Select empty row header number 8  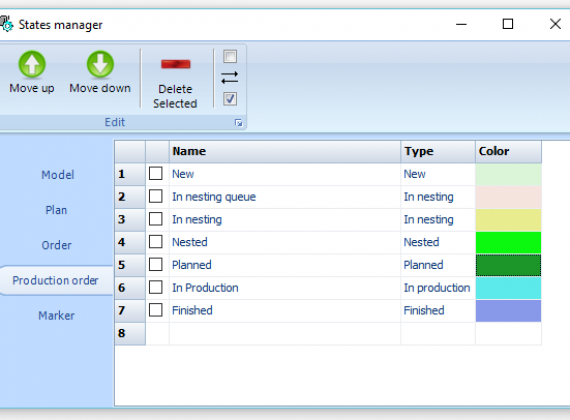tap(130, 333)
